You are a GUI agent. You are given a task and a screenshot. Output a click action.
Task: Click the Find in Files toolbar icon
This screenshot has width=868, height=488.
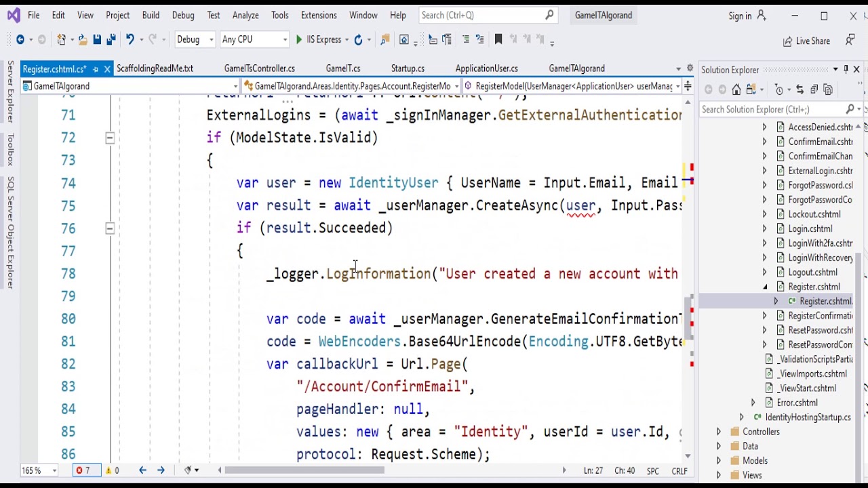[x=384, y=40]
